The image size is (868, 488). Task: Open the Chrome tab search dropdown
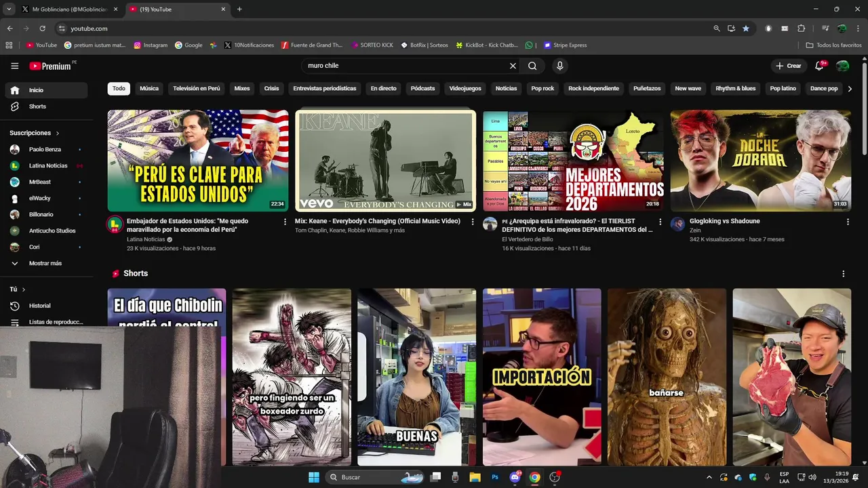pyautogui.click(x=7, y=9)
